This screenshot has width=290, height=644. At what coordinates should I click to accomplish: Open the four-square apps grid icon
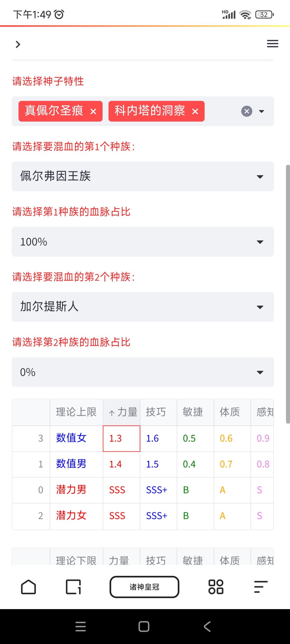tap(216, 587)
